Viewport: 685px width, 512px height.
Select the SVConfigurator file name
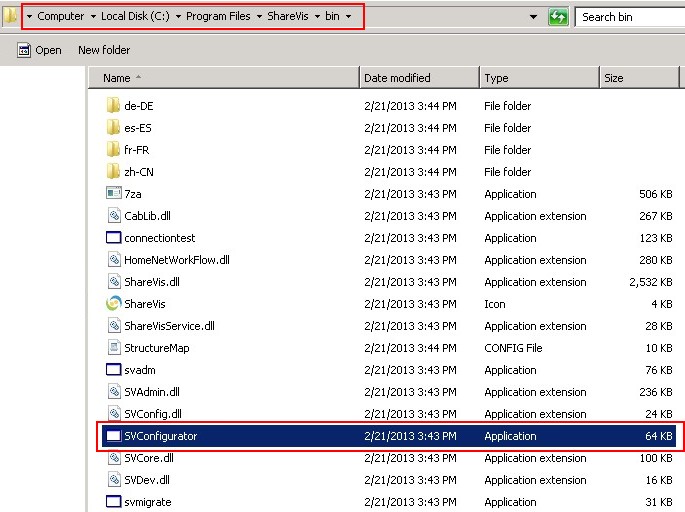(160, 436)
